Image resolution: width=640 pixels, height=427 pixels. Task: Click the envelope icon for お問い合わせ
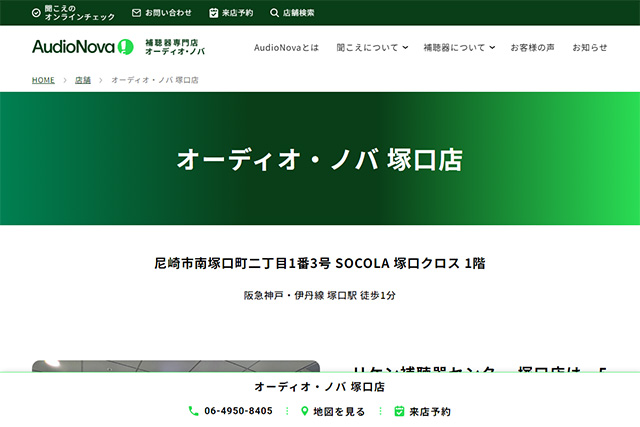click(137, 13)
